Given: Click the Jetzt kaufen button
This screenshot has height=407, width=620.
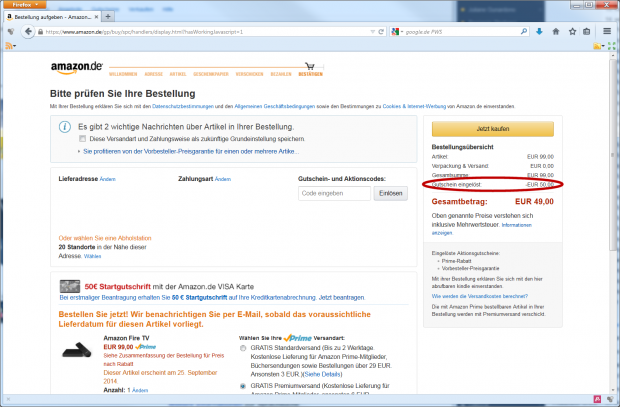Looking at the screenshot, I should 493,129.
